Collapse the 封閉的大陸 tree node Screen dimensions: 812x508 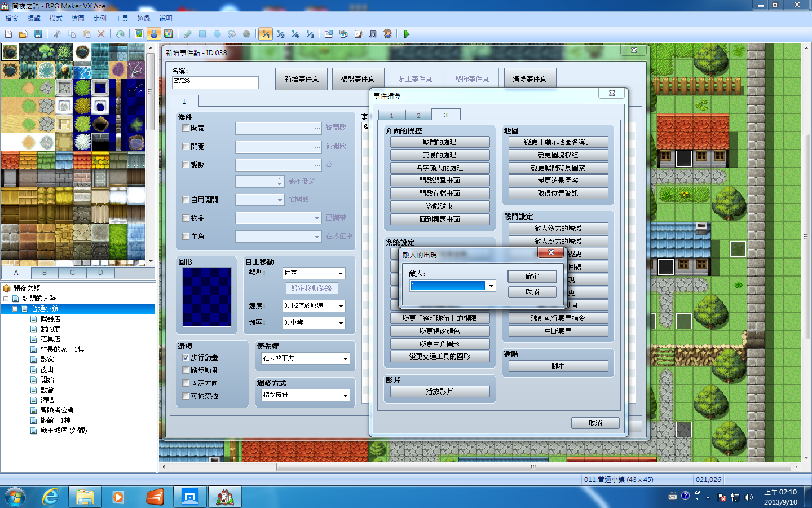tap(6, 299)
